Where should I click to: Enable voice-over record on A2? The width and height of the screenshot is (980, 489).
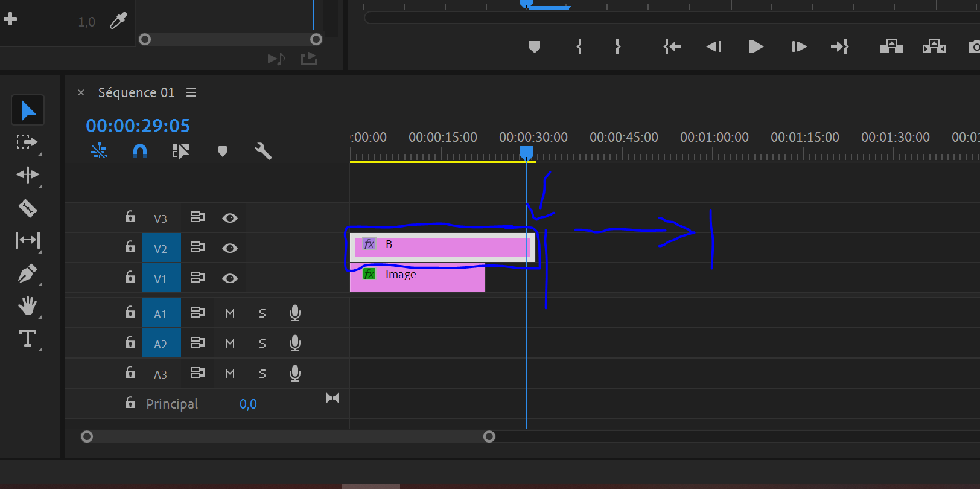pos(295,343)
